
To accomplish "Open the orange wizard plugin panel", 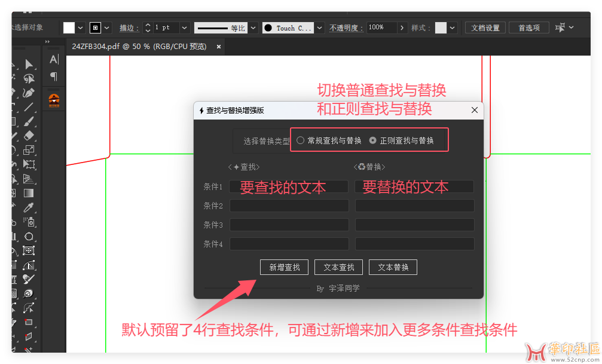I will (54, 100).
